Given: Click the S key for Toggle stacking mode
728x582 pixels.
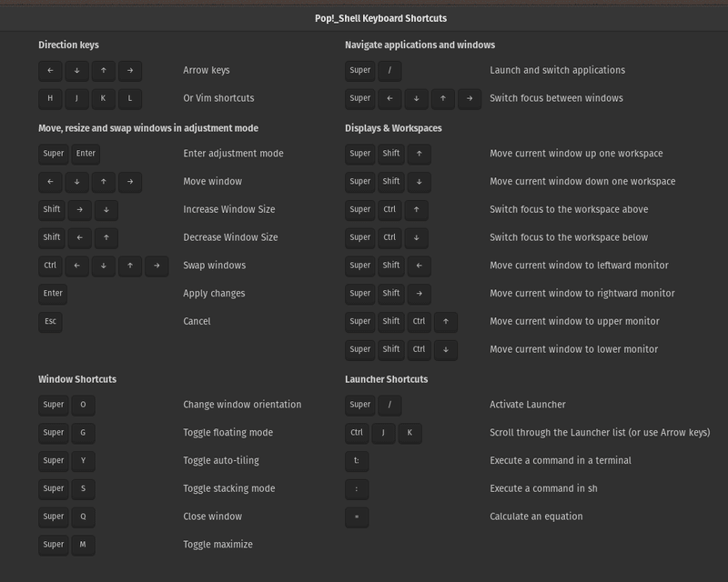Looking at the screenshot, I should (x=83, y=488).
